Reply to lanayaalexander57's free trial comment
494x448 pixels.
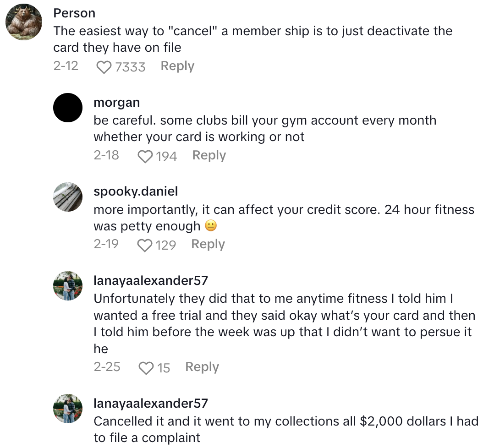pos(202,367)
